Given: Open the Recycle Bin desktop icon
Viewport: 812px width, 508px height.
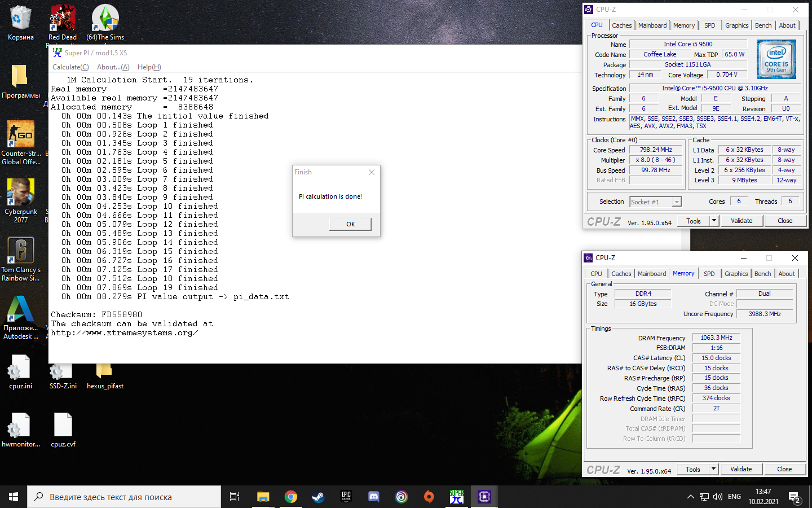Looking at the screenshot, I should [x=20, y=23].
